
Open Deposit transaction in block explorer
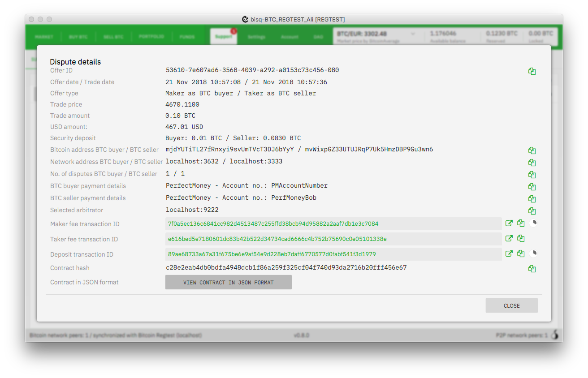(x=509, y=253)
